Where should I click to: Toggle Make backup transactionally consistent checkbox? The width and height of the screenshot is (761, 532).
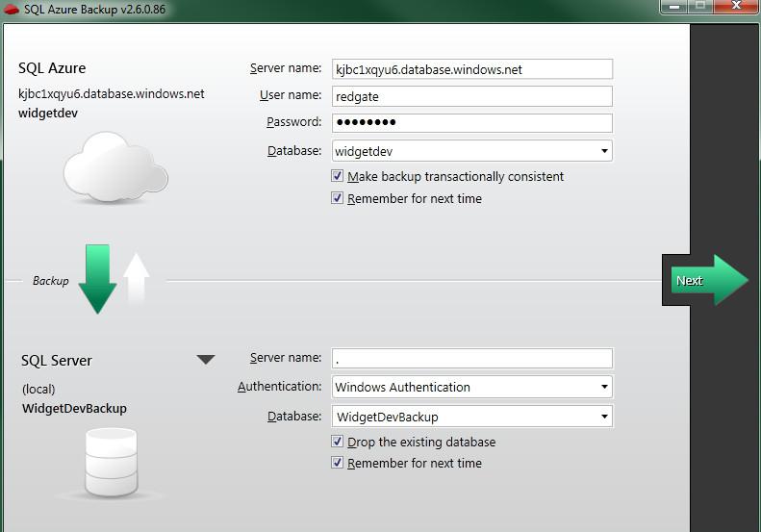tap(337, 176)
